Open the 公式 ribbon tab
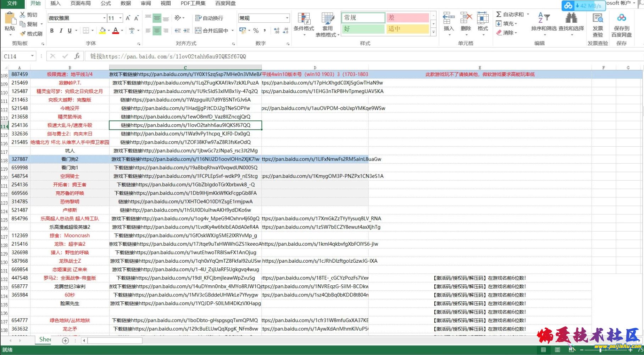 click(x=106, y=4)
